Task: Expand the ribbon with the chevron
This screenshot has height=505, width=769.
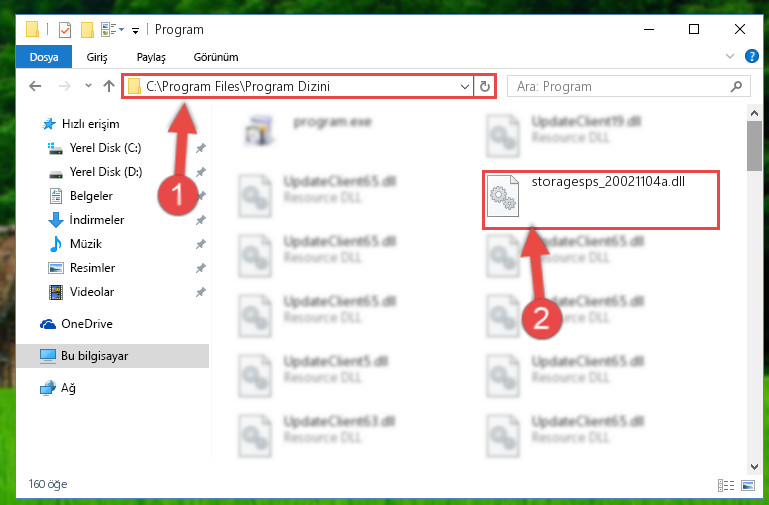Action: tap(730, 56)
